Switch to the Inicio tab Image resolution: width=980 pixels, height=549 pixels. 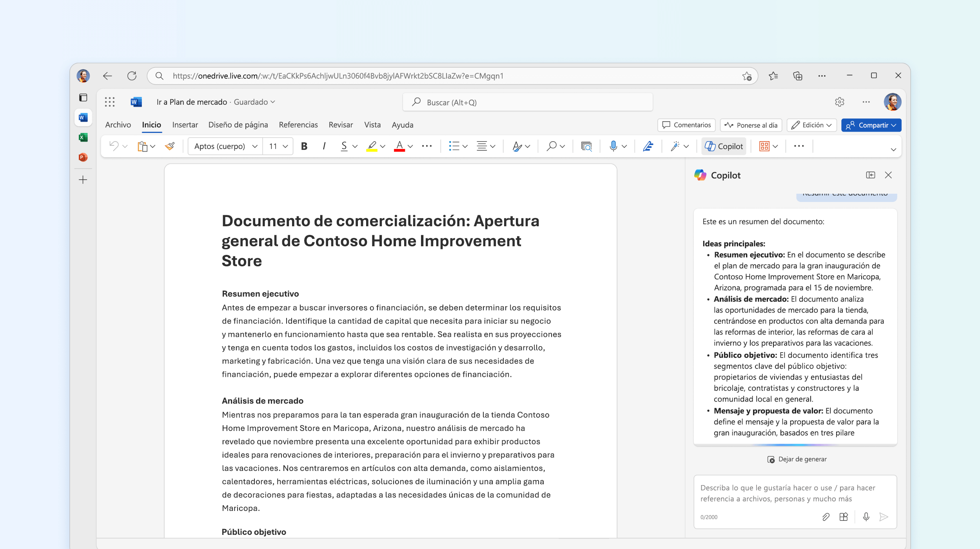click(x=151, y=125)
